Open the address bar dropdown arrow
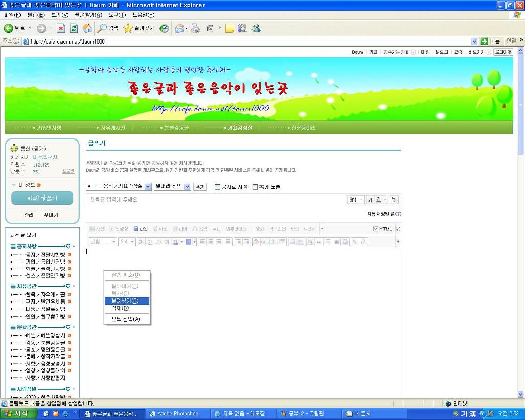 click(x=474, y=42)
